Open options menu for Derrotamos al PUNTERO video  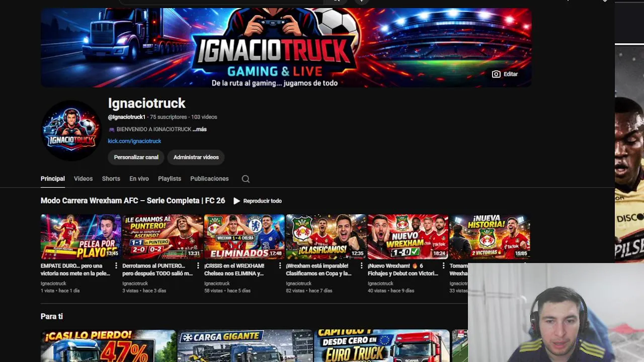pyautogui.click(x=198, y=266)
